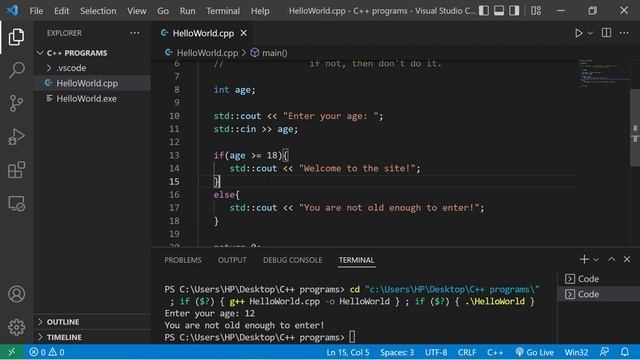The image size is (640, 360).
Task: Open the View menu
Action: pyautogui.click(x=137, y=11)
